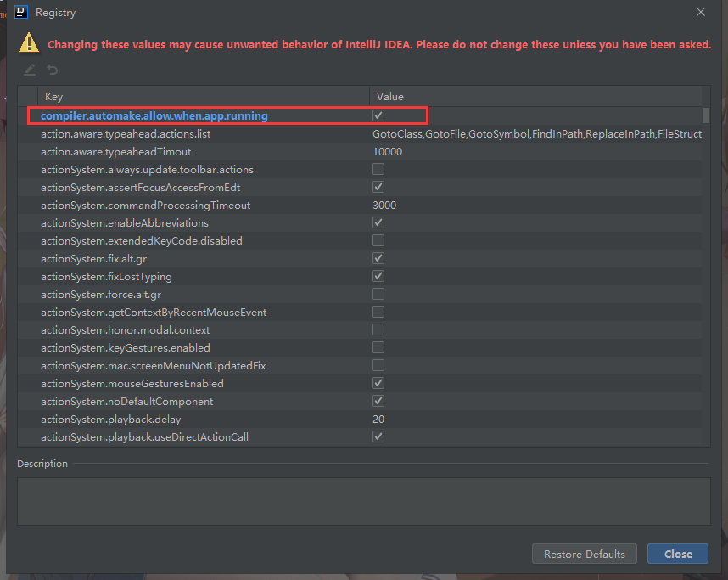Viewport: 728px width, 580px height.
Task: Select actionSystem.commandProcessingTimeout key
Action: click(x=145, y=205)
